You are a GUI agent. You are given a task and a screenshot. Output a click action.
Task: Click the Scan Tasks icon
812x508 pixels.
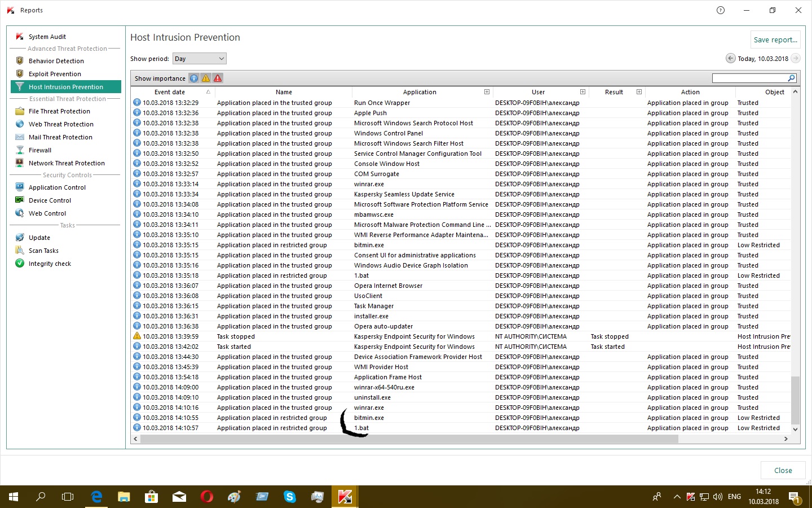click(x=20, y=251)
